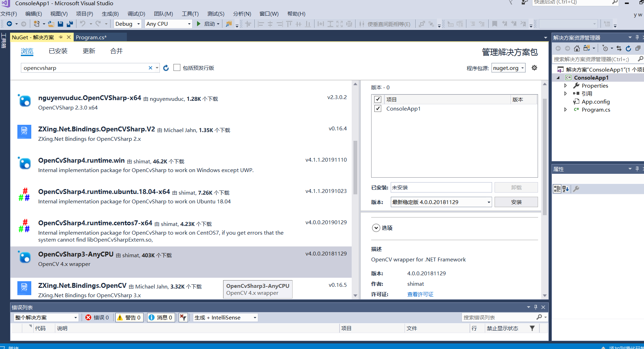Click the Find in Files icon

pos(229,24)
